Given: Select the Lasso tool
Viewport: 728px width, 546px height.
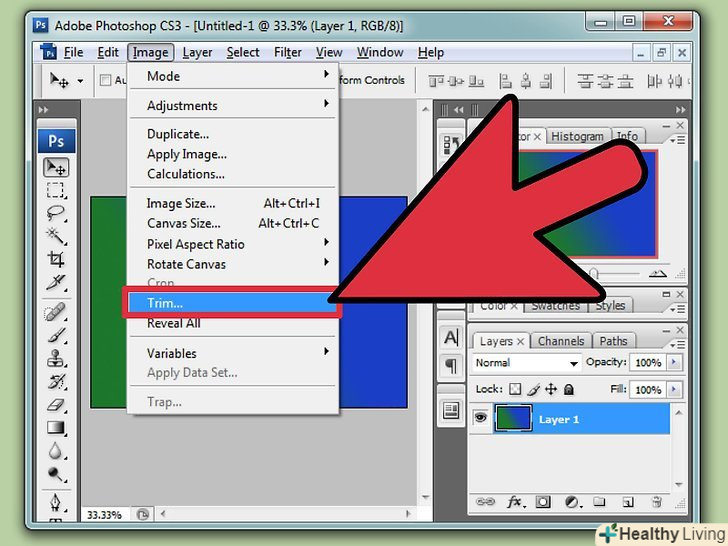Looking at the screenshot, I should point(56,213).
